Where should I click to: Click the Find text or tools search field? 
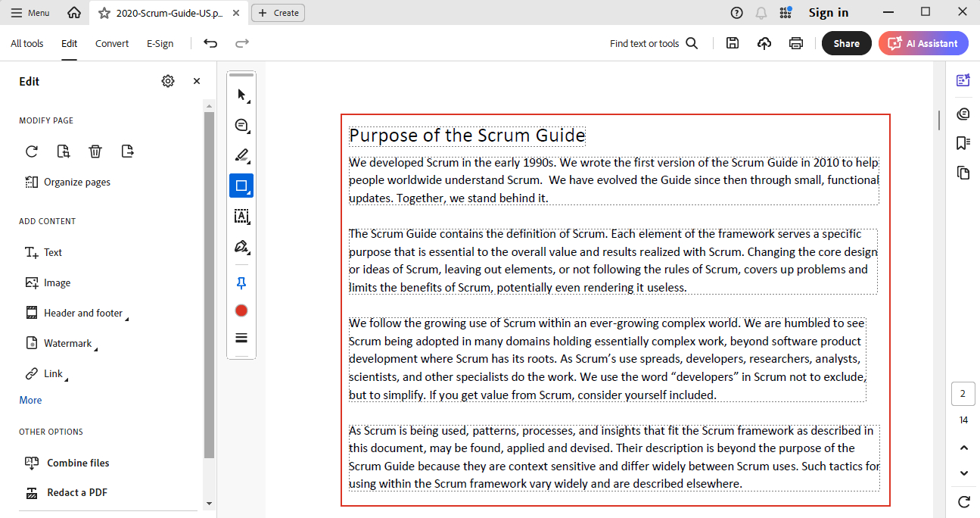coord(653,44)
